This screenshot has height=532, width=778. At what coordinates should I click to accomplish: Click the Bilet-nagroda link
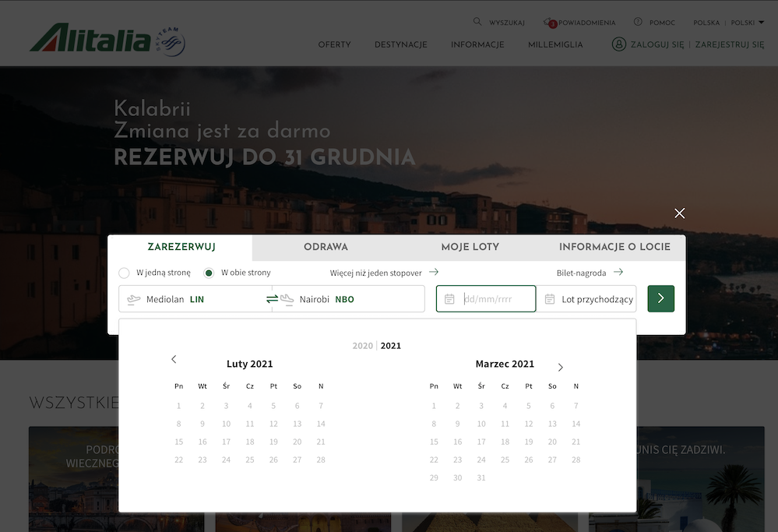click(581, 273)
